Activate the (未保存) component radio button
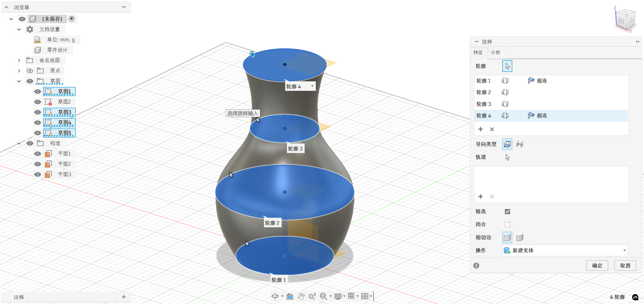 pyautogui.click(x=72, y=19)
